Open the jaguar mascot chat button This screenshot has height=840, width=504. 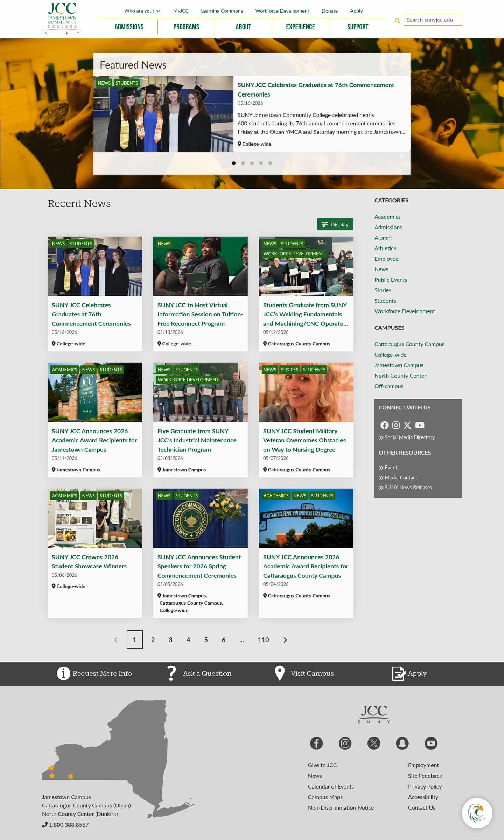click(x=477, y=813)
